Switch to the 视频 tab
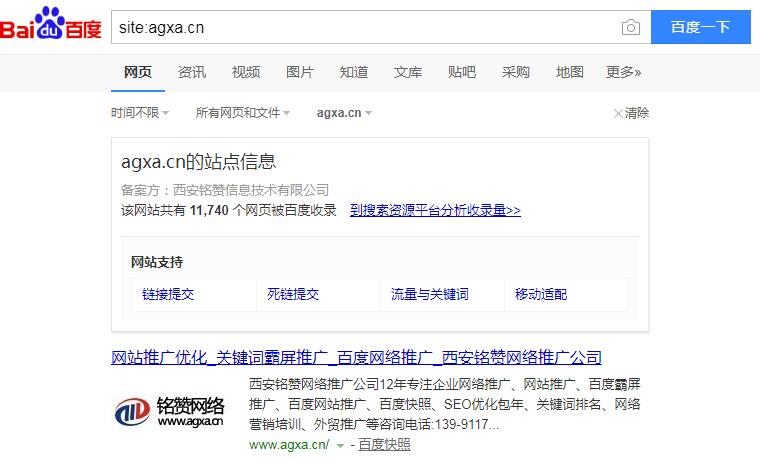Viewport: 760px width, 462px height. [x=246, y=72]
